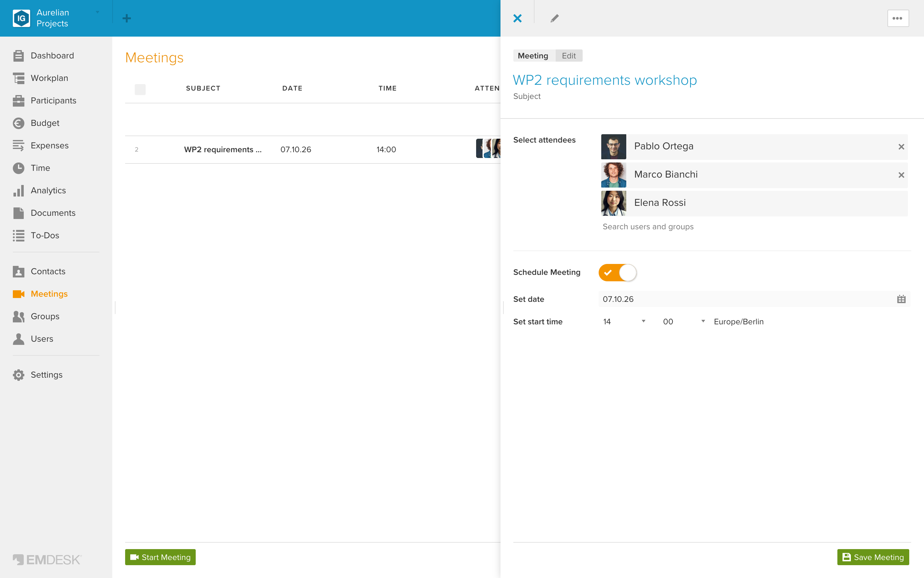Click the Europe/Berlin timezone text
This screenshot has width=924, height=578.
[739, 322]
